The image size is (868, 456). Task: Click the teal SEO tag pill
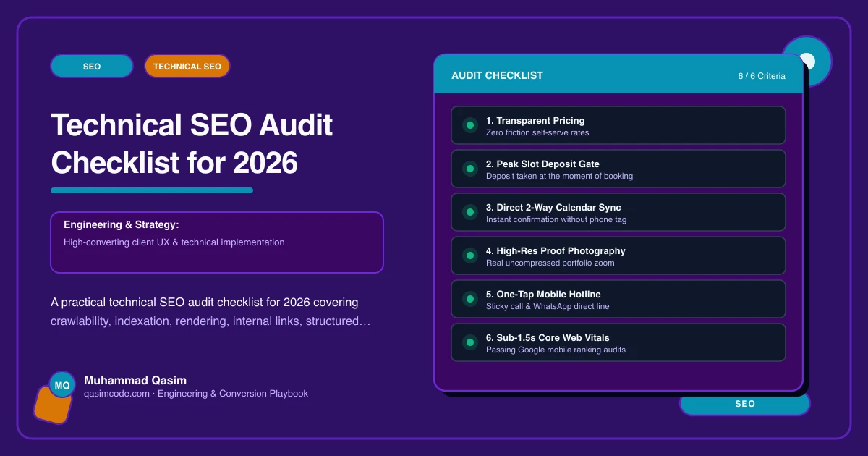pyautogui.click(x=92, y=66)
